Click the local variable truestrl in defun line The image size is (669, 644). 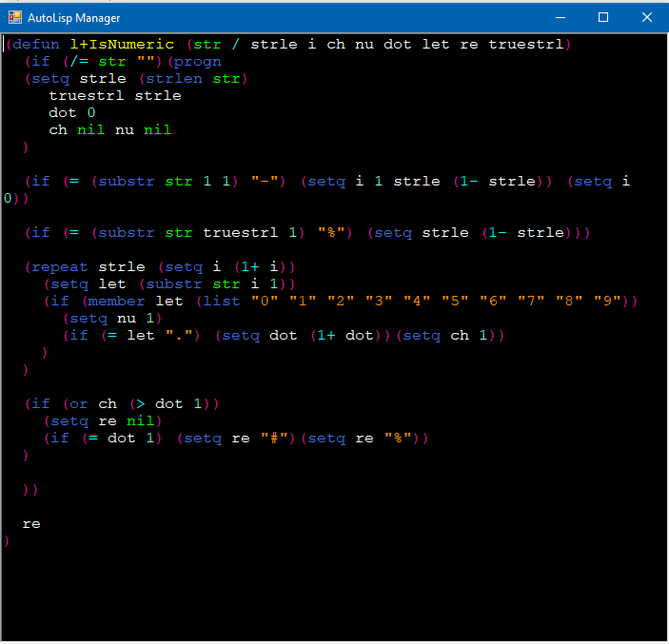coord(526,45)
